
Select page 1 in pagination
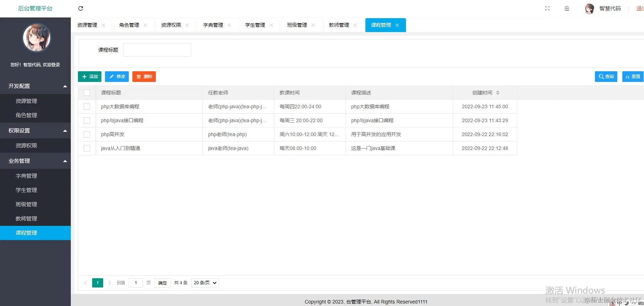(97, 283)
